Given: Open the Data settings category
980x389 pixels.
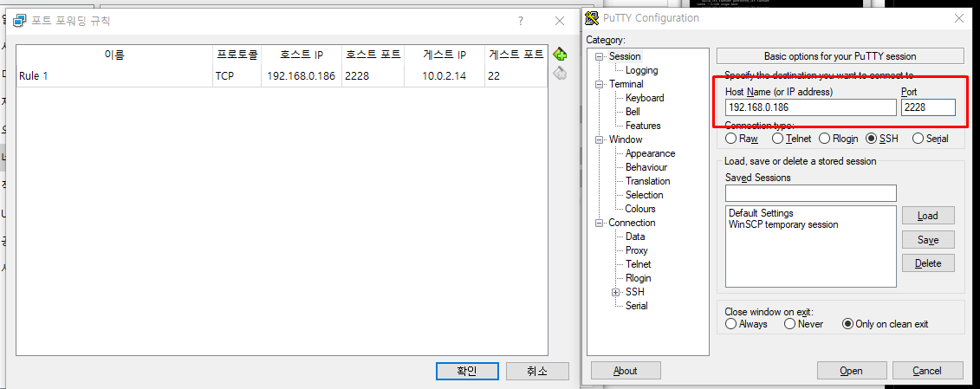Looking at the screenshot, I should pos(635,237).
